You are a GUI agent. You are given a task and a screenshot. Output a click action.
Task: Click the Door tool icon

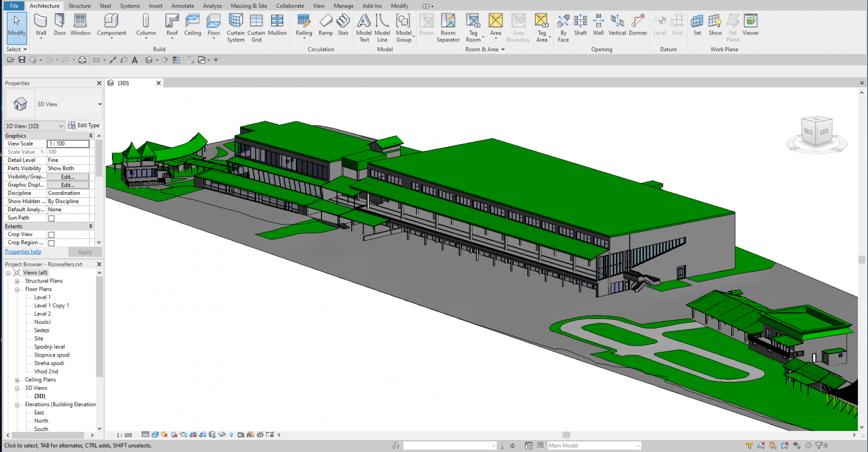(60, 25)
